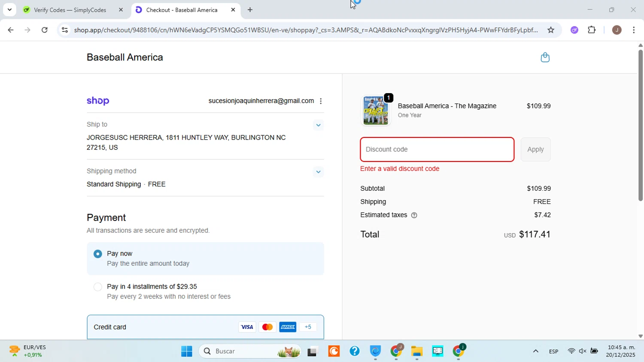Open the account options three-dot menu beside the email
The image size is (644, 362).
(x=321, y=101)
